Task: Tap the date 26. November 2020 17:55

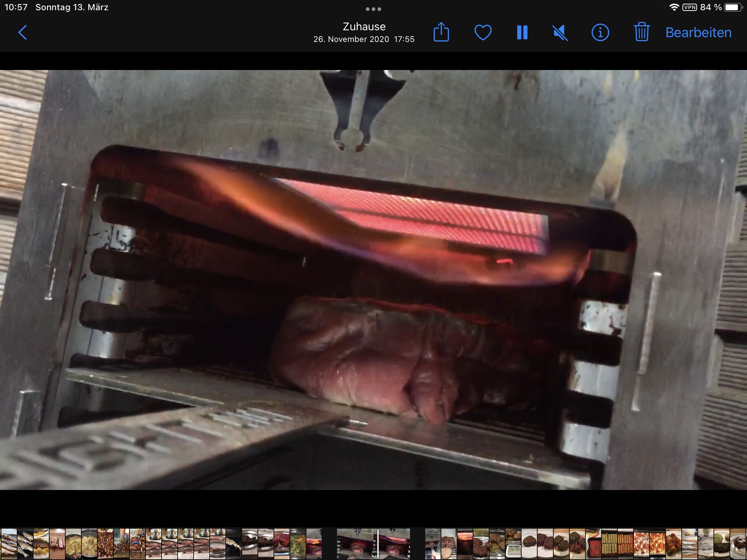Action: [364, 39]
